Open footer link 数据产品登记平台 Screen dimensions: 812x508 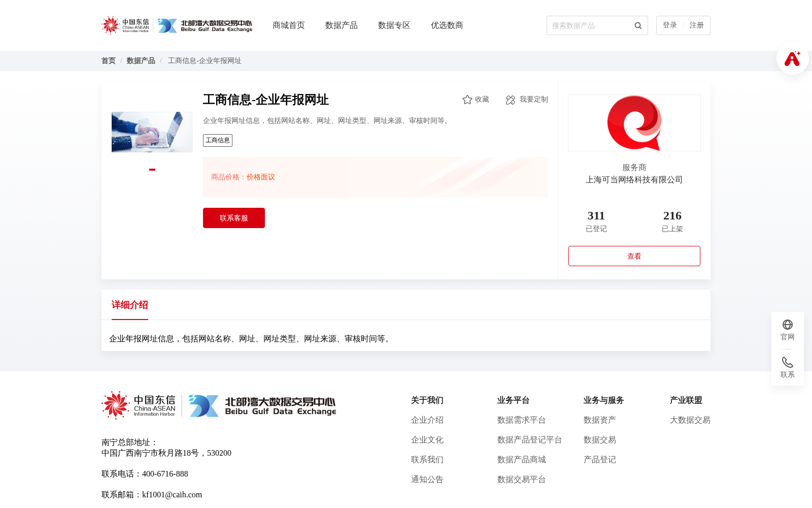[530, 440]
